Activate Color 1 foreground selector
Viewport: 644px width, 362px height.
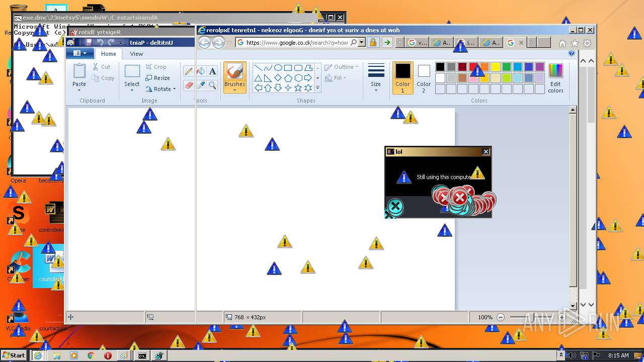click(403, 78)
